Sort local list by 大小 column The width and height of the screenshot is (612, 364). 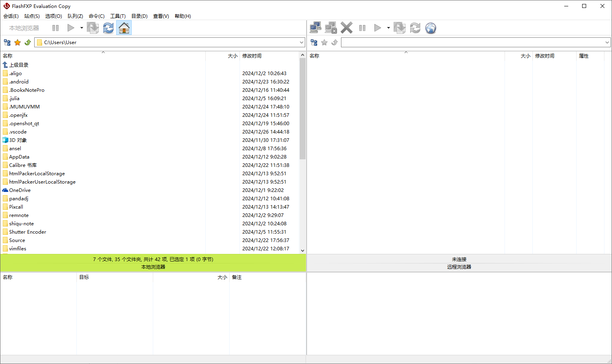point(222,56)
